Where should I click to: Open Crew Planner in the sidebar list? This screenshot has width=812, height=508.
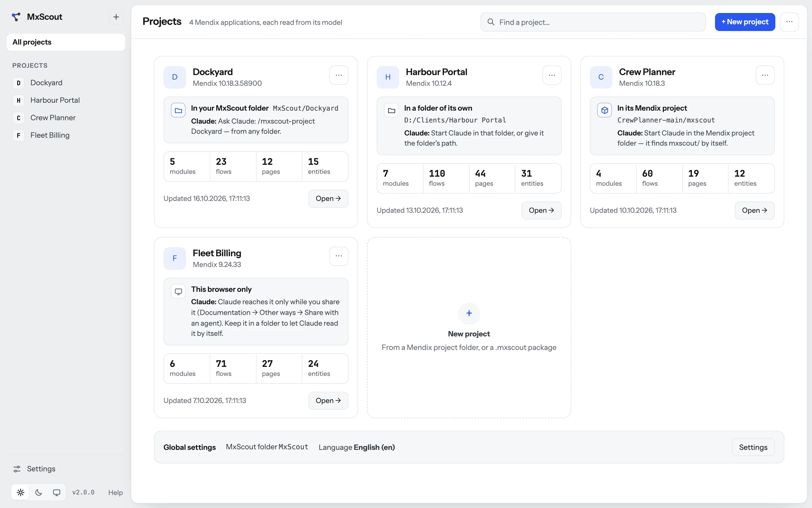[66, 118]
